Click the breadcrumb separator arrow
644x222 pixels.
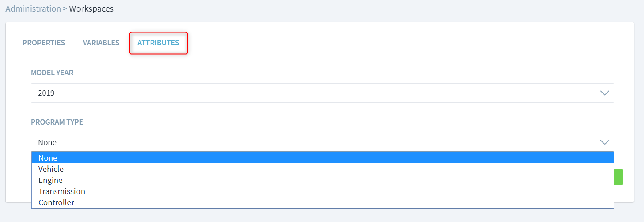65,8
